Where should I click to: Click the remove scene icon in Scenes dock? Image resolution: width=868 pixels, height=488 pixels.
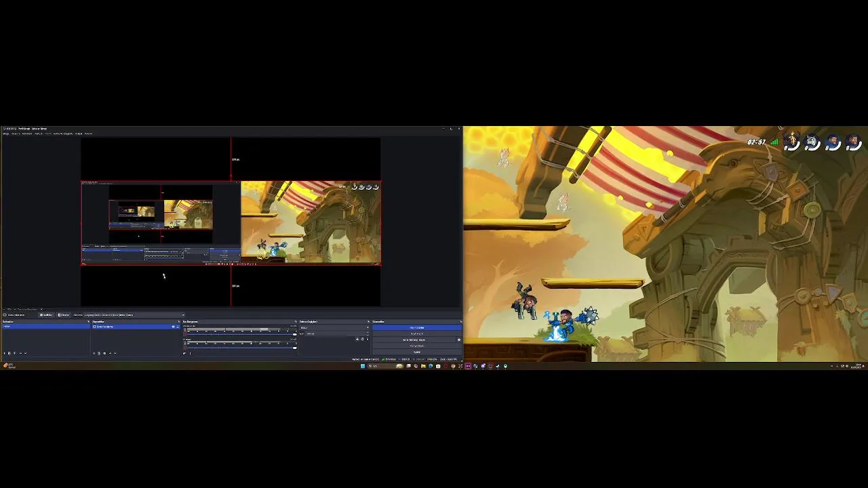coord(9,353)
